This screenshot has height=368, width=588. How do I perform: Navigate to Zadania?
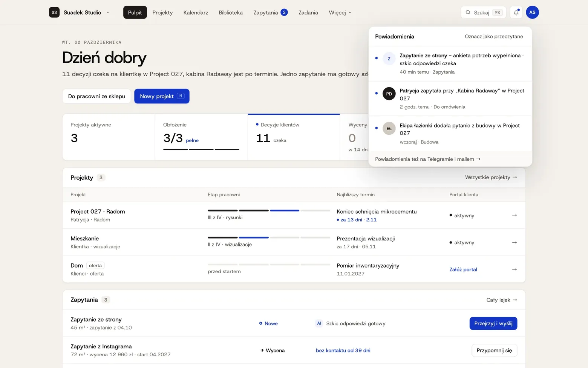pos(308,12)
